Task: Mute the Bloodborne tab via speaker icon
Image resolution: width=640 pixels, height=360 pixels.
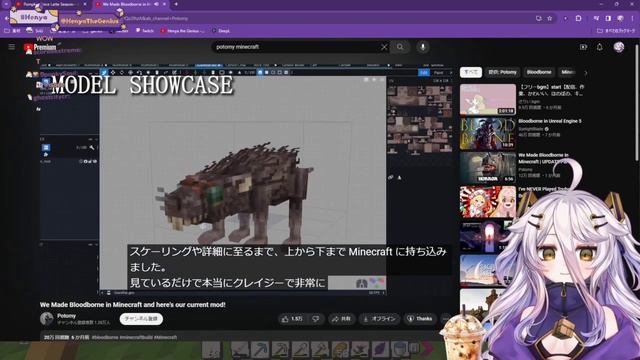Action: coord(156,4)
